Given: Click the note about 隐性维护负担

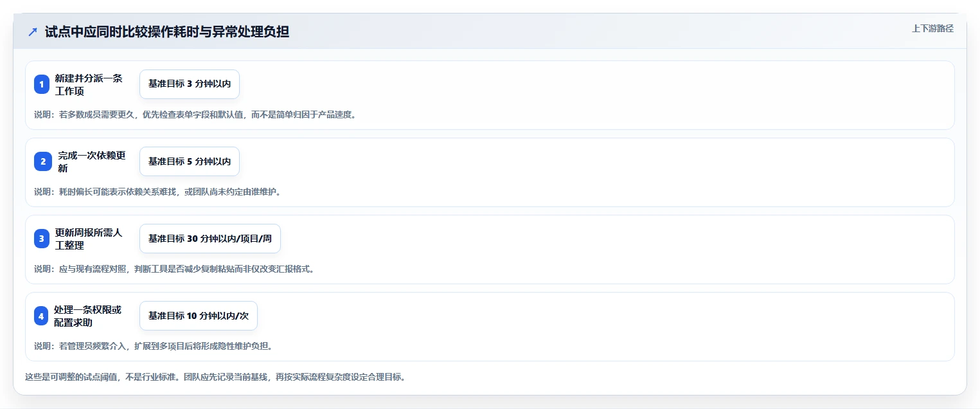Looking at the screenshot, I should coord(154,346).
